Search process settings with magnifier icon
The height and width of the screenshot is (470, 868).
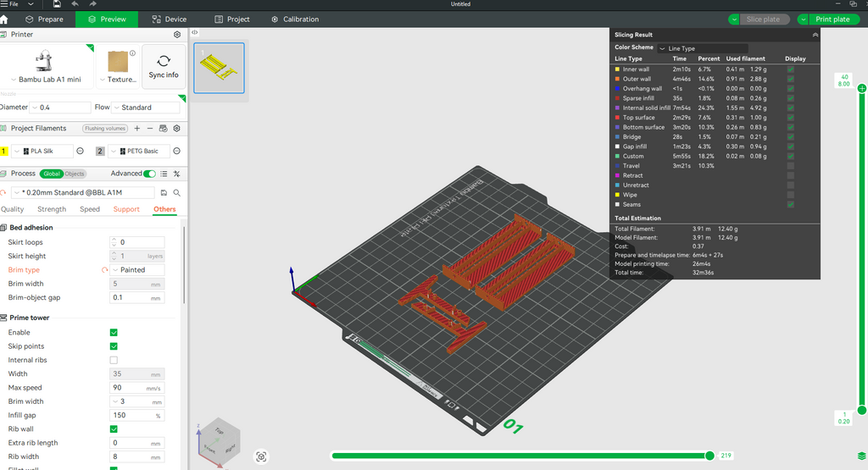point(176,193)
